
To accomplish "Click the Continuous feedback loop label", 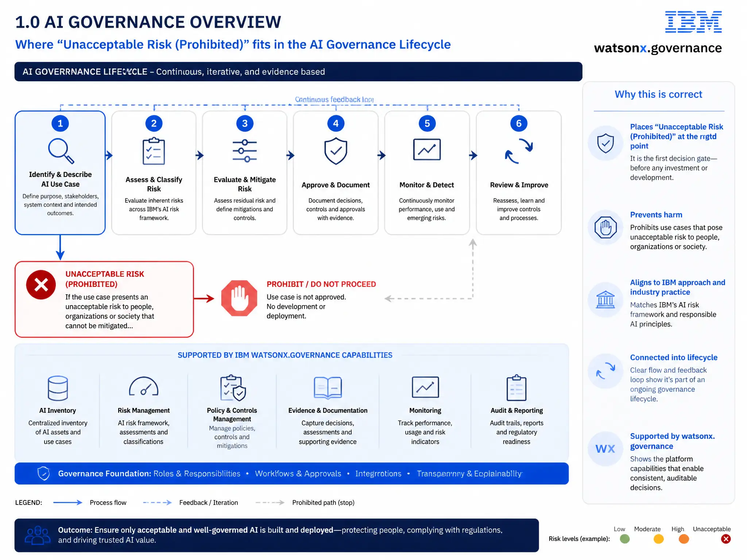I will tap(334, 100).
